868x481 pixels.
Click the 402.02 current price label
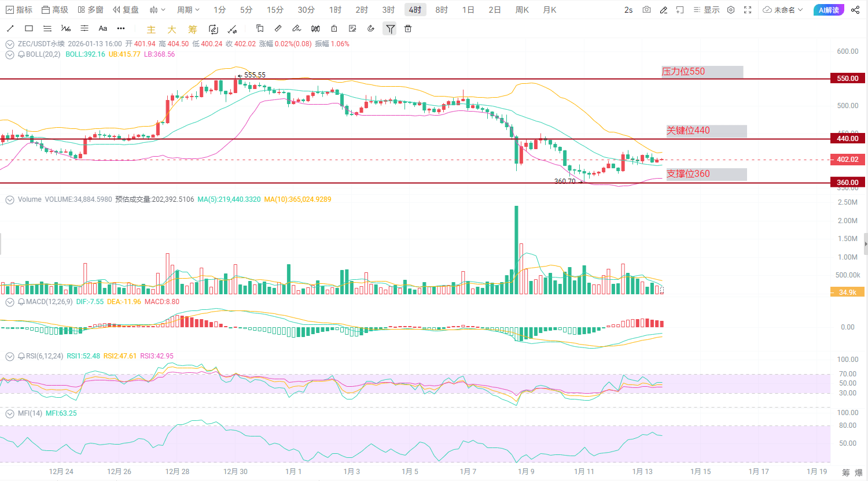[847, 159]
